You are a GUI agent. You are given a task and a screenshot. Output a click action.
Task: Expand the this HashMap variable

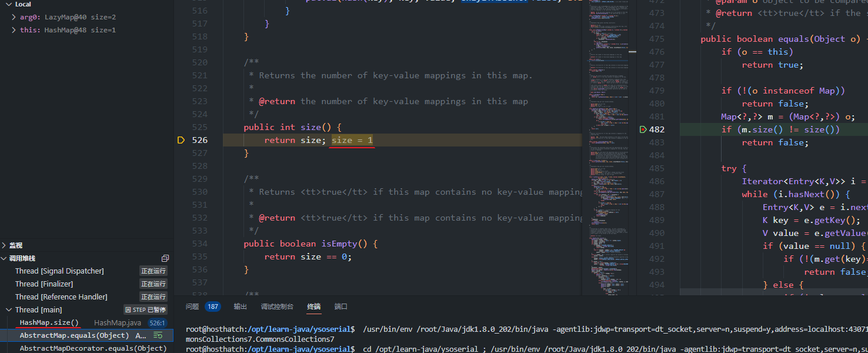(x=14, y=30)
